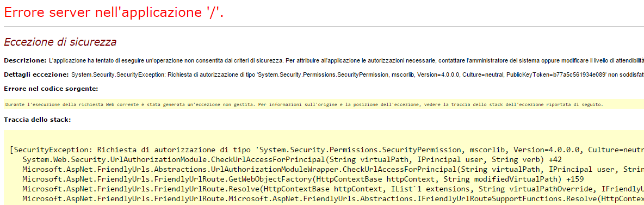Click the "Descrizione:" label
The height and width of the screenshot is (205, 644).
[x=25, y=61]
